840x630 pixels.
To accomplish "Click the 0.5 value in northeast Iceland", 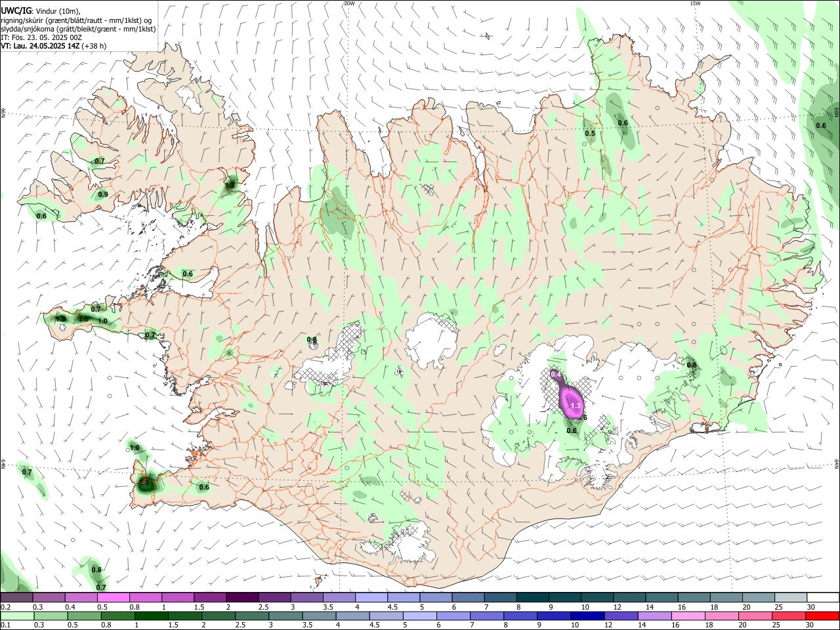I will pos(590,133).
